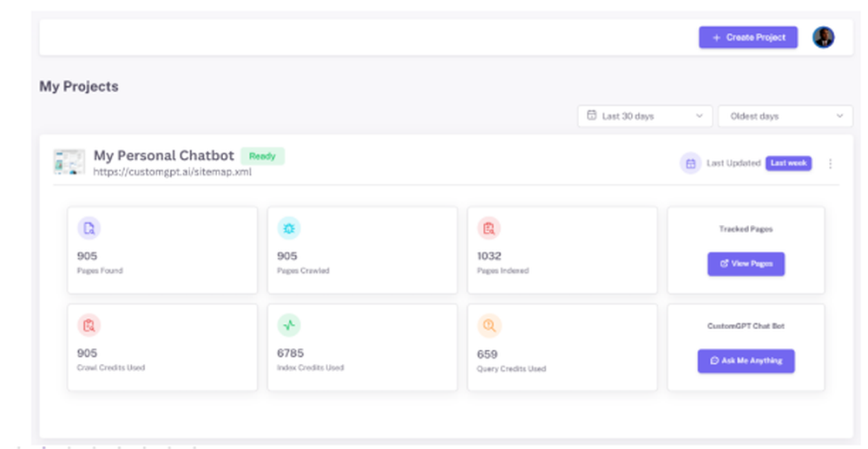Click the Pages Found icon
The height and width of the screenshot is (449, 868).
tap(89, 228)
